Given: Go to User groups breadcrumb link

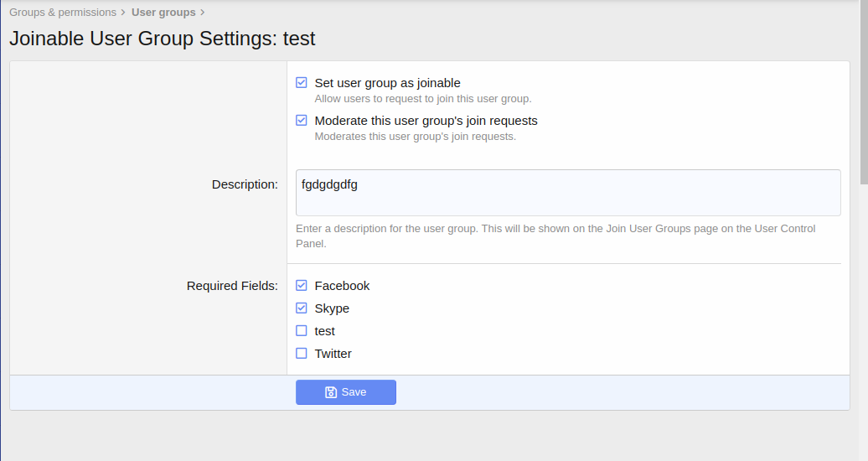Looking at the screenshot, I should 163,13.
